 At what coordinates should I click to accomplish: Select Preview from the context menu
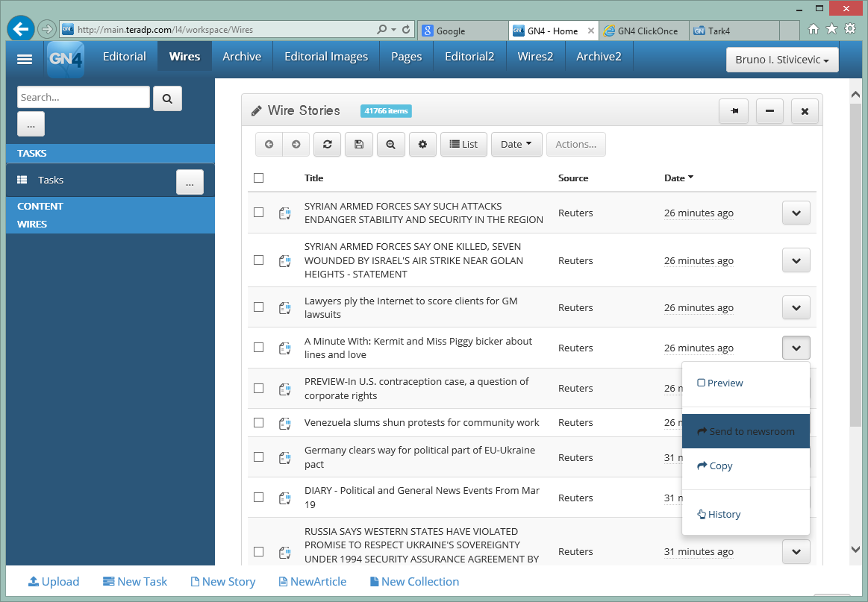click(x=720, y=383)
